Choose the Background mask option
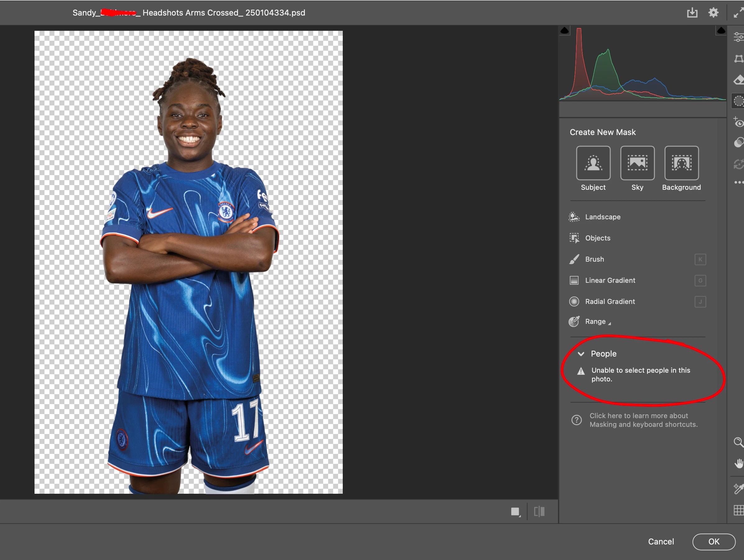 681,163
